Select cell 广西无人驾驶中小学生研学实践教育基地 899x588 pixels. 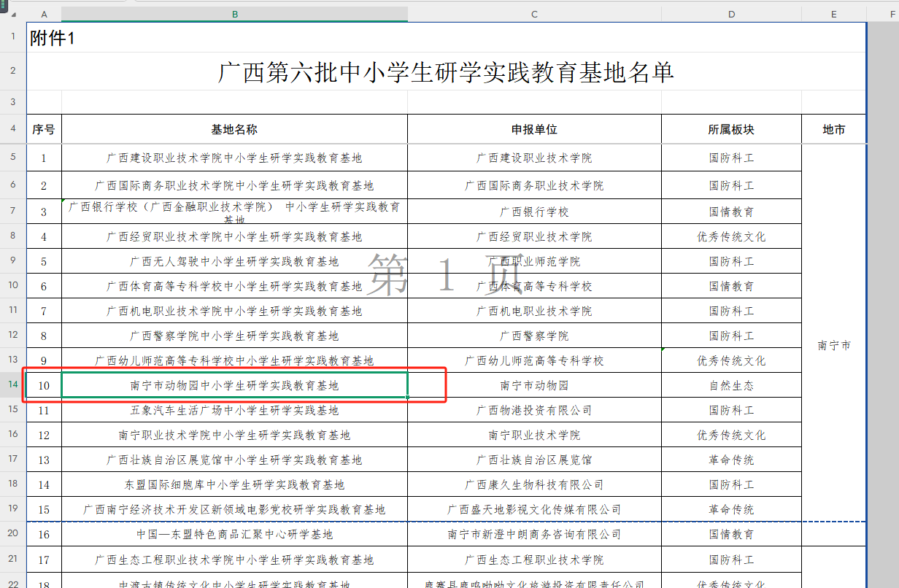pyautogui.click(x=234, y=261)
